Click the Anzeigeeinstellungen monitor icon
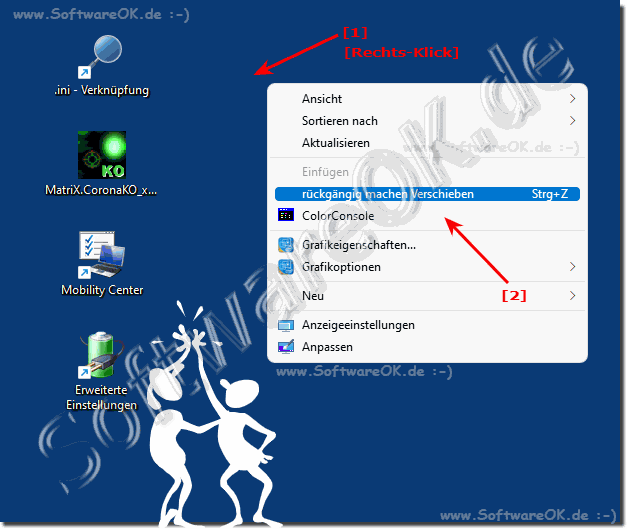This screenshot has height=529, width=627. click(286, 325)
